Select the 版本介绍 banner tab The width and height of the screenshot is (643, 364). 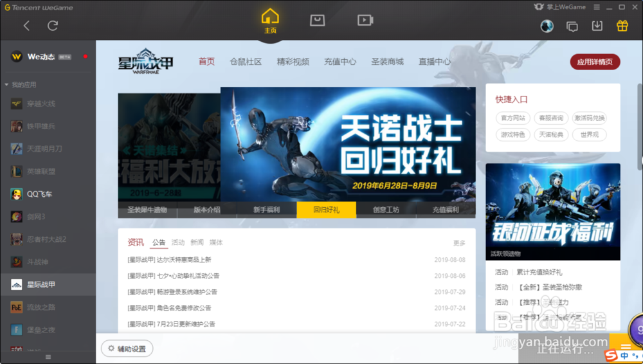click(x=206, y=210)
